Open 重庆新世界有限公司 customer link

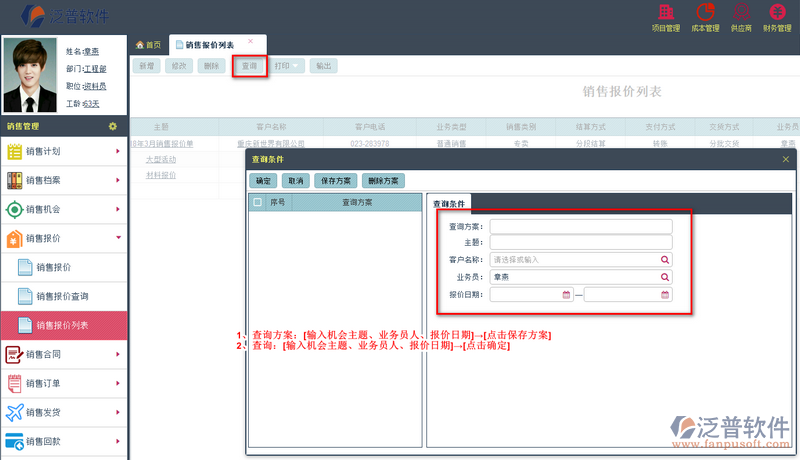[x=271, y=144]
